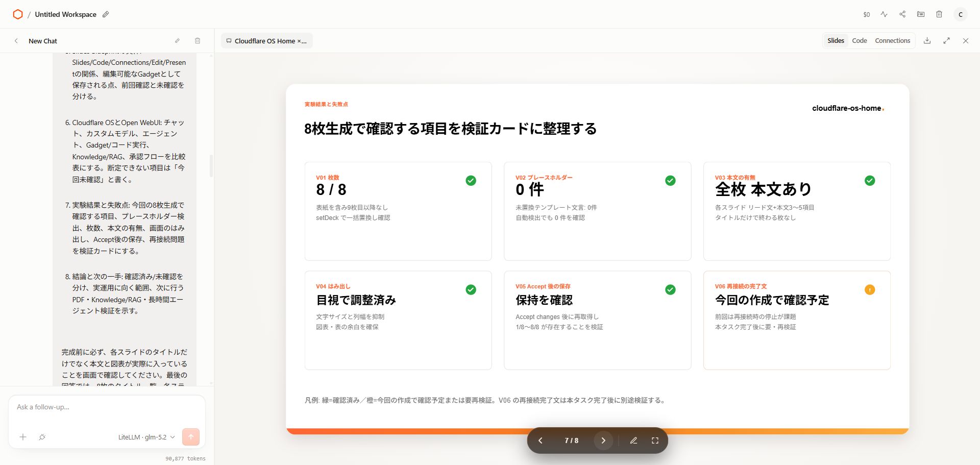The image size is (980, 465).
Task: Click the text タイトルだけで終わる枚なし
Action: click(x=755, y=218)
